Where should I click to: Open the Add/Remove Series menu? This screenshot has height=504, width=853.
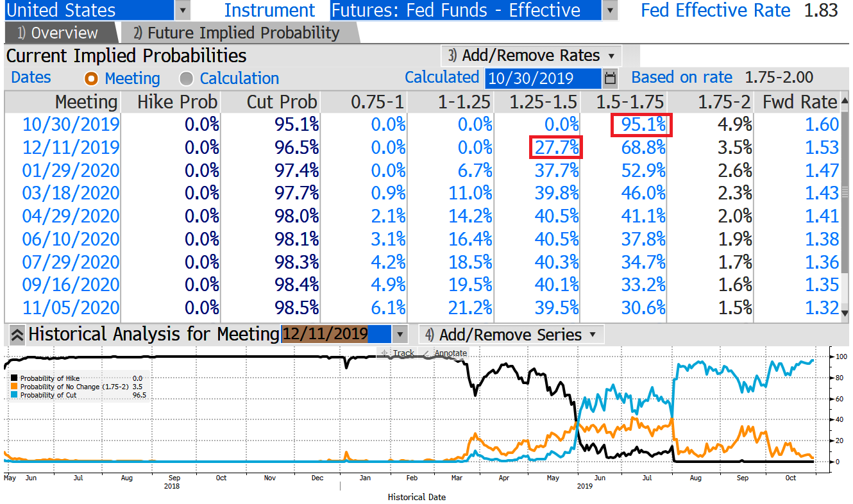pos(510,335)
